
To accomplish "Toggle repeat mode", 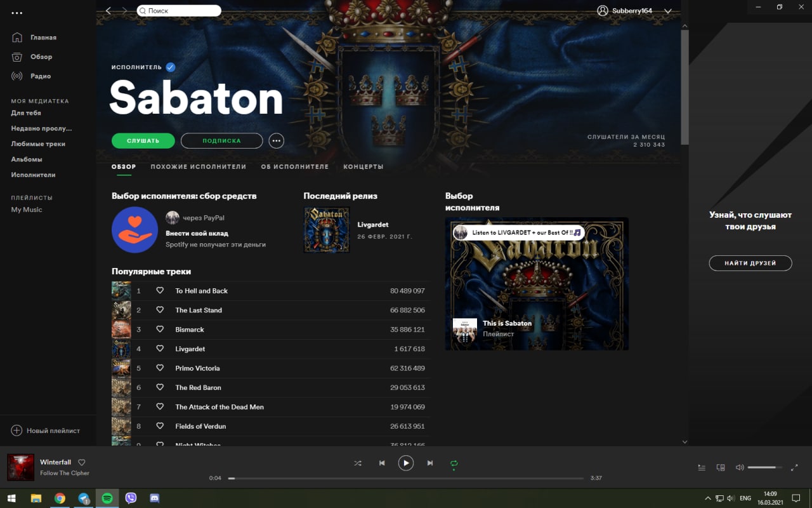I will pyautogui.click(x=454, y=464).
